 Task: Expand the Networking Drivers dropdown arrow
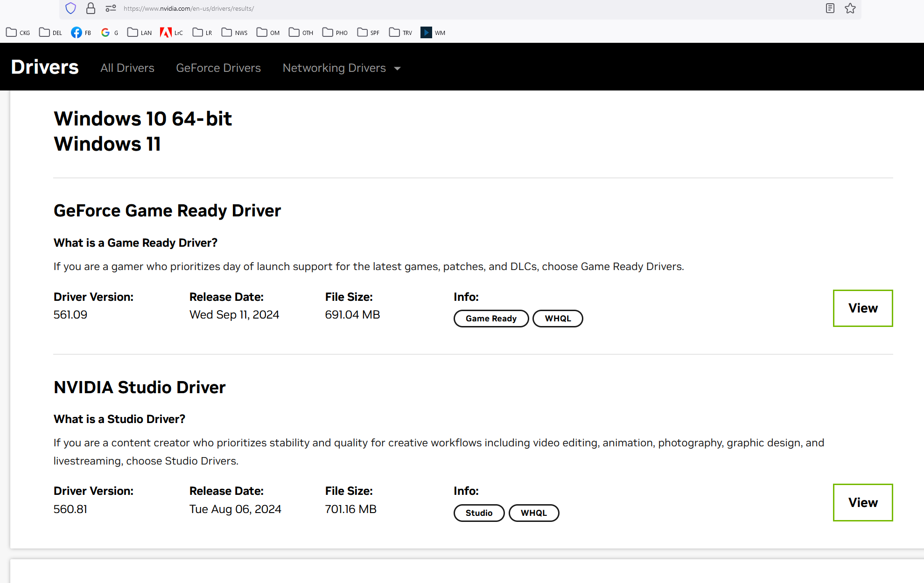click(397, 69)
